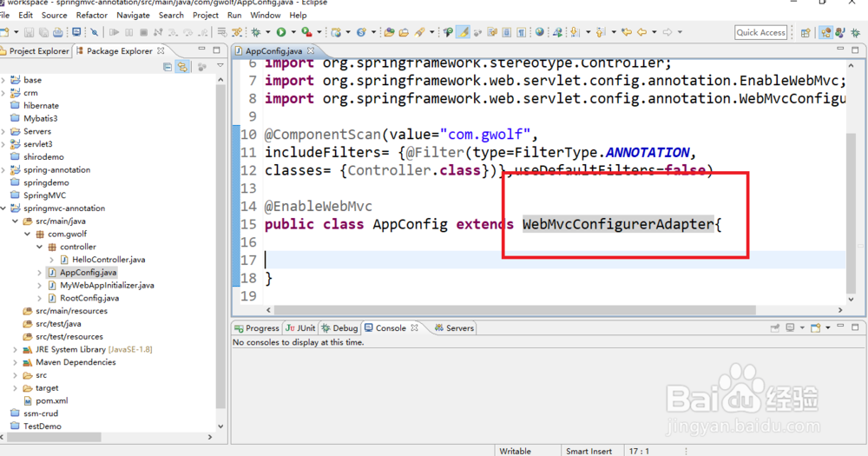This screenshot has height=456, width=868.
Task: Click the Back navigation arrow icon
Action: pyautogui.click(x=641, y=32)
